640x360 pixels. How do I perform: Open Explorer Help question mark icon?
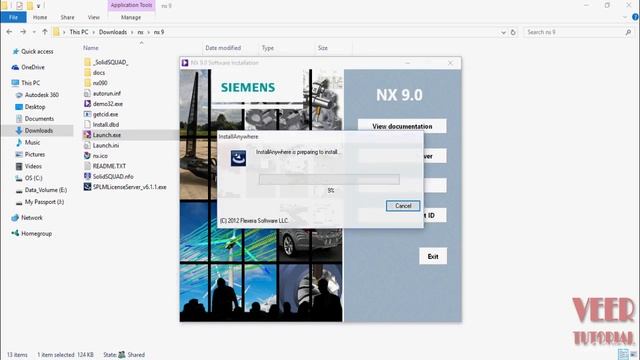pos(635,17)
